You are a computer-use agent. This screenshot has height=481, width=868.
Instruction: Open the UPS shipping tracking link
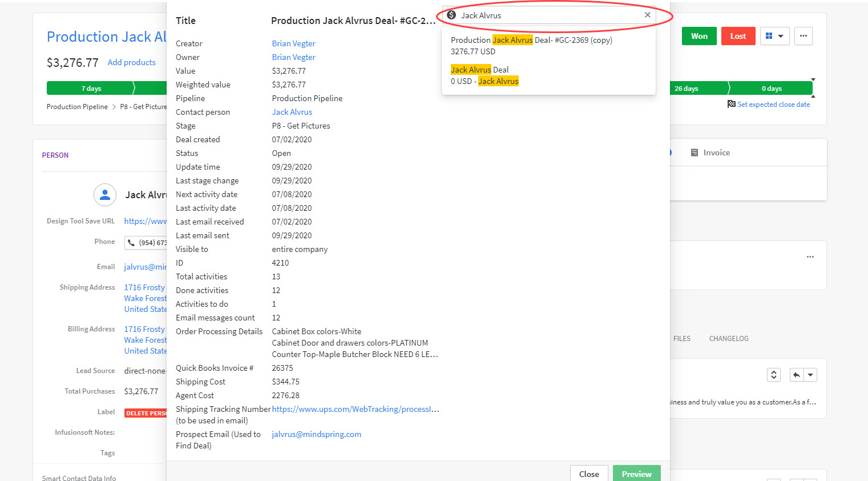[355, 409]
